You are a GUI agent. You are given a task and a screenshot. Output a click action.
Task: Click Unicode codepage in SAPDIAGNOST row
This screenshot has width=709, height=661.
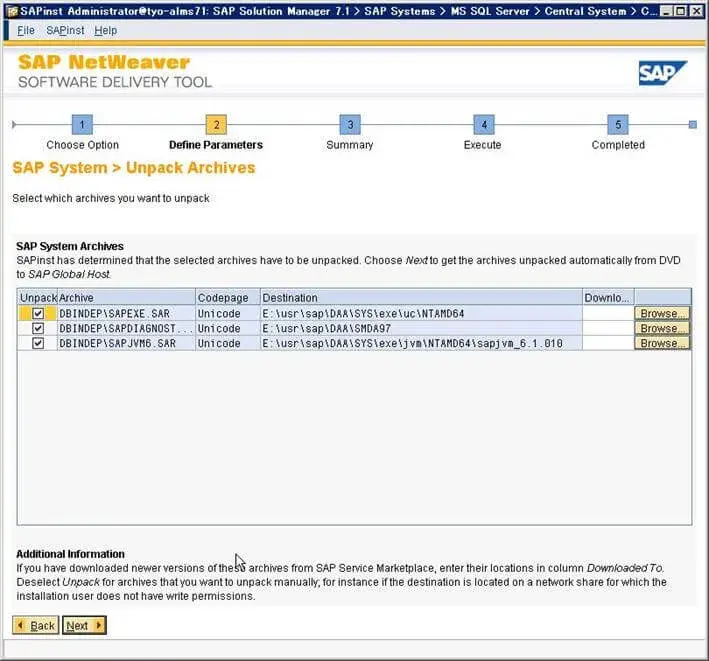point(228,328)
